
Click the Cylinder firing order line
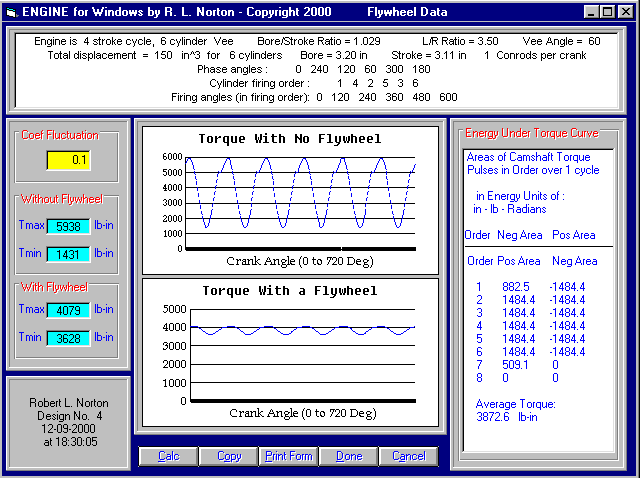[x=314, y=83]
